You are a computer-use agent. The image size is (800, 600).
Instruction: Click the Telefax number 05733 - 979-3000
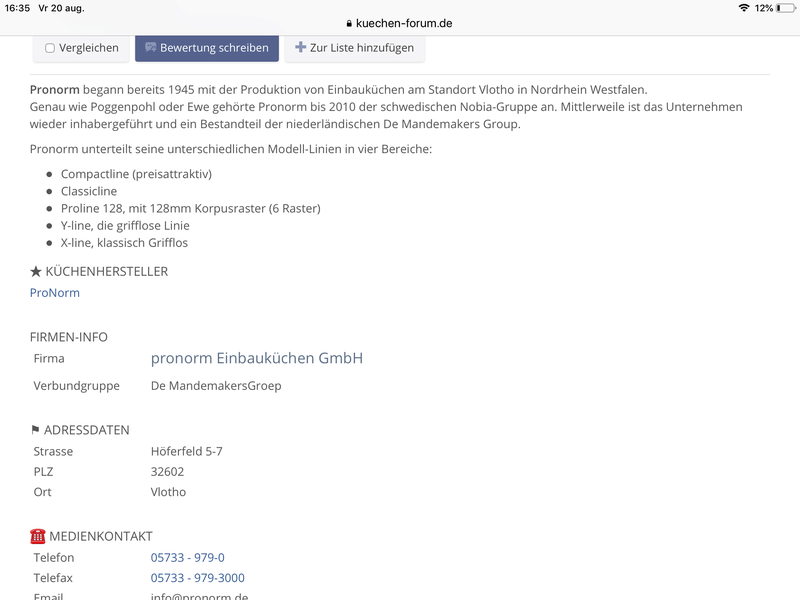click(x=197, y=578)
